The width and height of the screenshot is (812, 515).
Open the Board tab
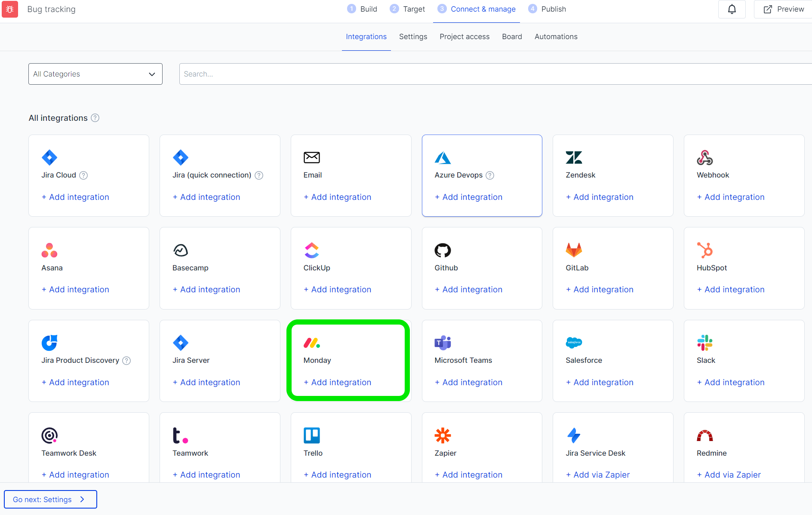point(512,37)
